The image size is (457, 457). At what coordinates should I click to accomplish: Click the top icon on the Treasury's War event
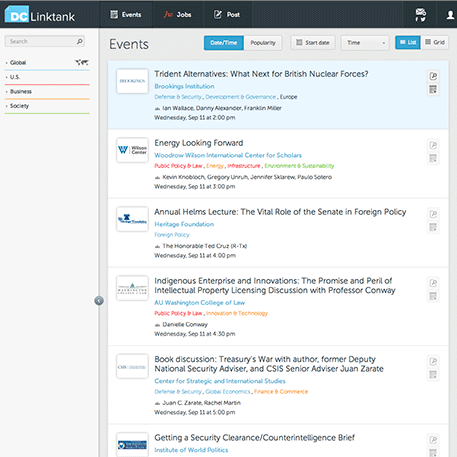click(x=433, y=361)
